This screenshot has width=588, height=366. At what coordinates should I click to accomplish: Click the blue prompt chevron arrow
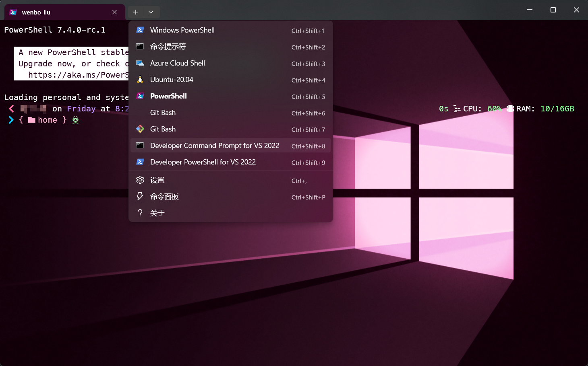click(11, 120)
